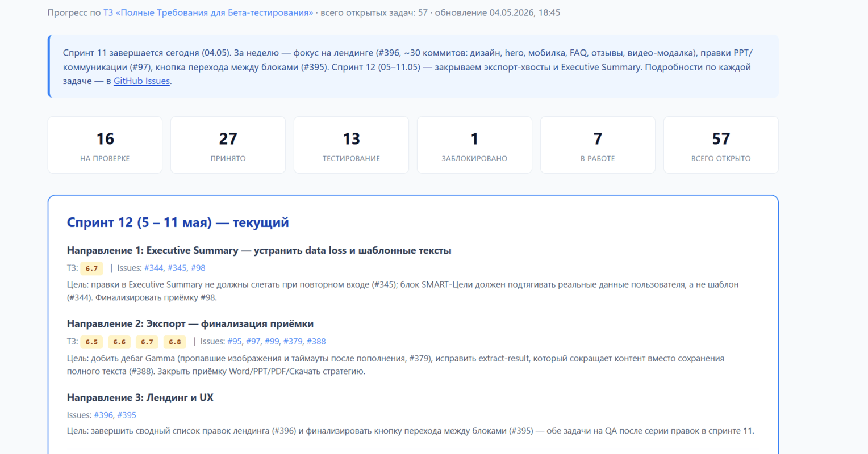
Task: Select the 57 ВСЕГО ОТКРЫТО stat card
Action: 721,145
